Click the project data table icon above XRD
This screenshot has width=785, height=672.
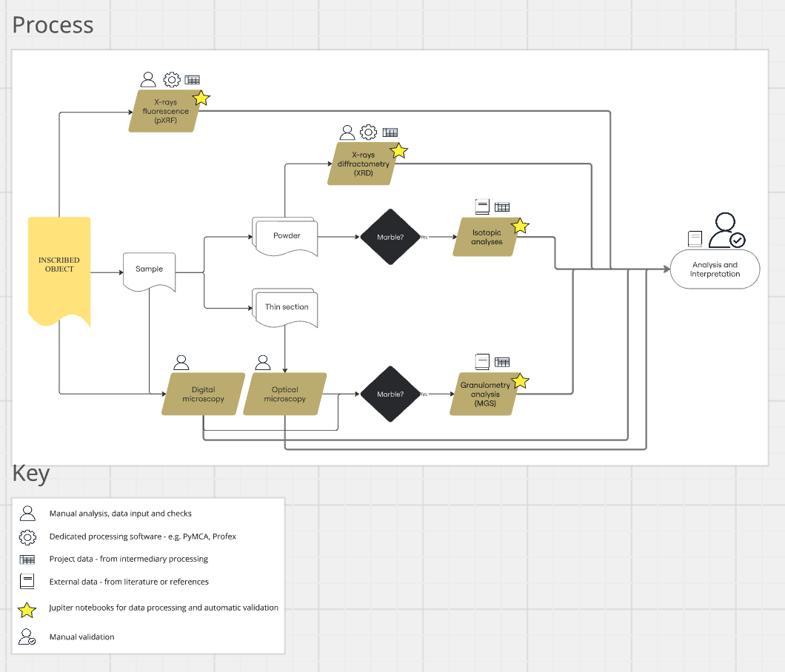pos(390,132)
